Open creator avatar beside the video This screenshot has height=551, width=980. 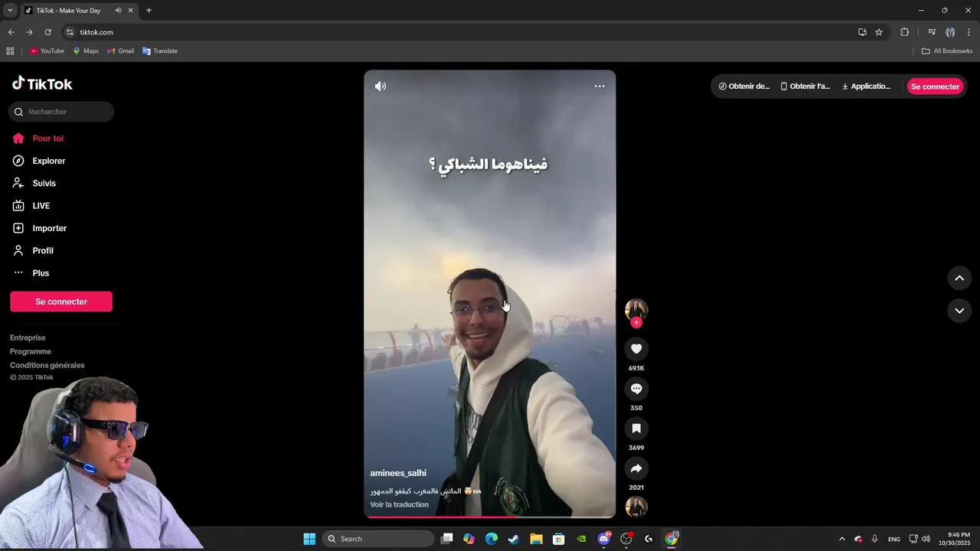636,309
